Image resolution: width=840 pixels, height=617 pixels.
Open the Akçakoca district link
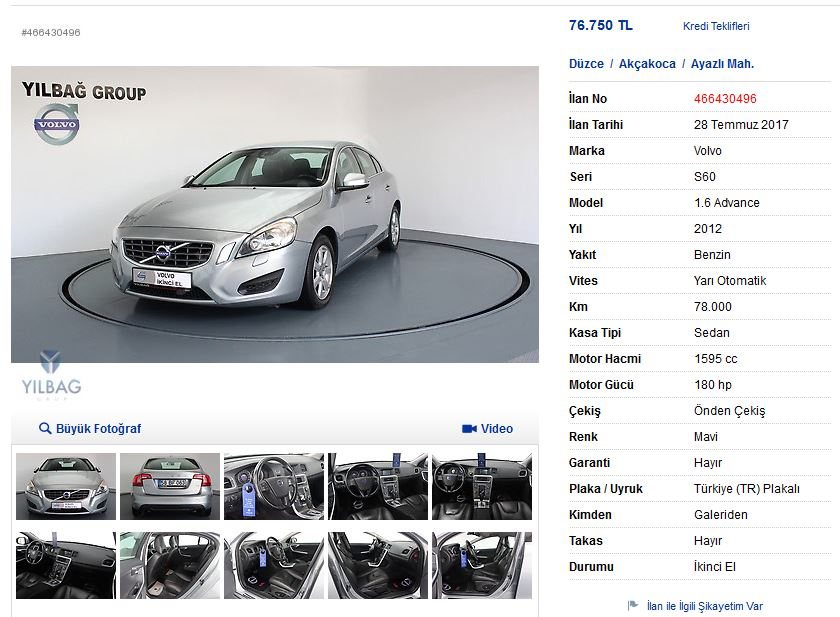[647, 64]
